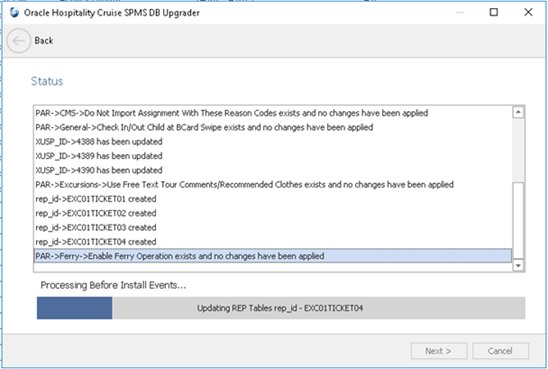This screenshot has width=548, height=369.
Task: Click the 'Status' heading
Action: [x=47, y=81]
